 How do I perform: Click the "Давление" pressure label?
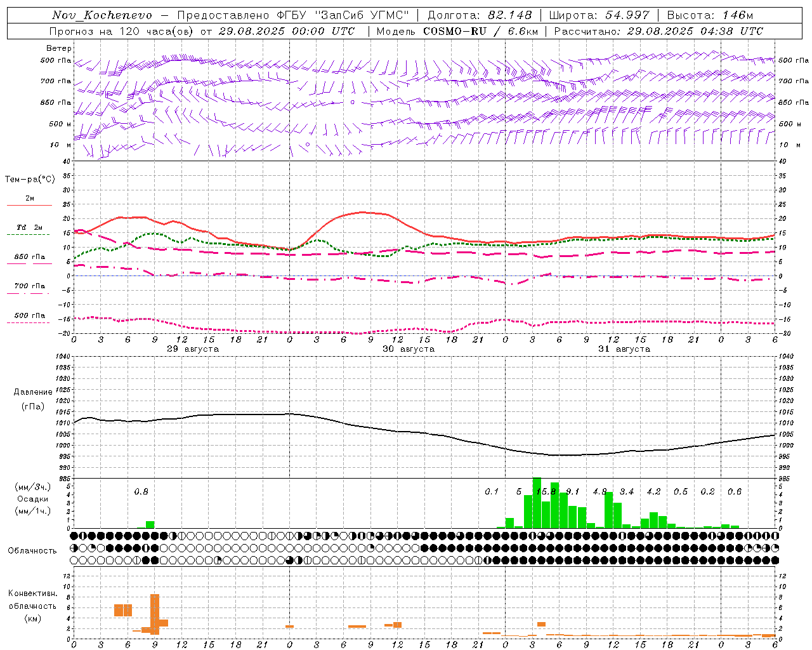(33, 392)
